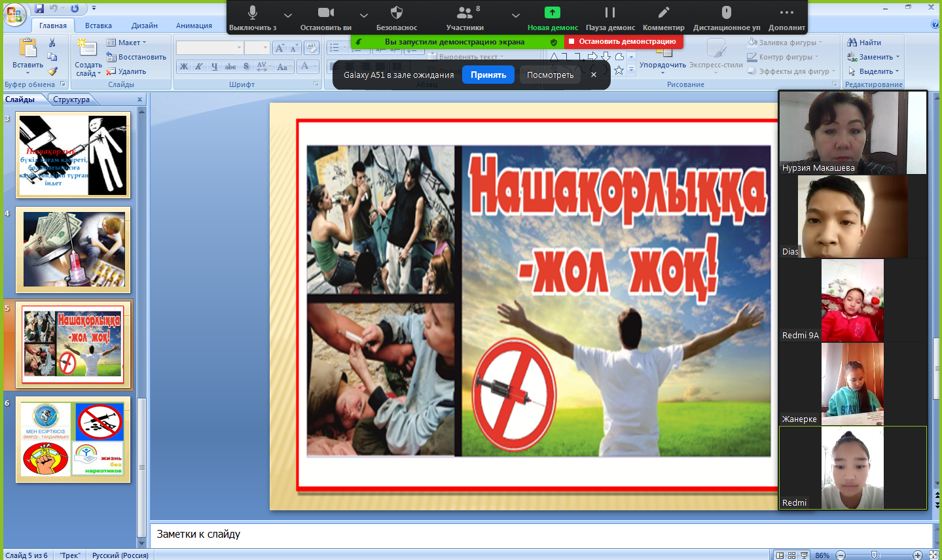This screenshot has height=560, width=942.
Task: Mute the microphone in Zoom toolbar
Action: pyautogui.click(x=253, y=13)
